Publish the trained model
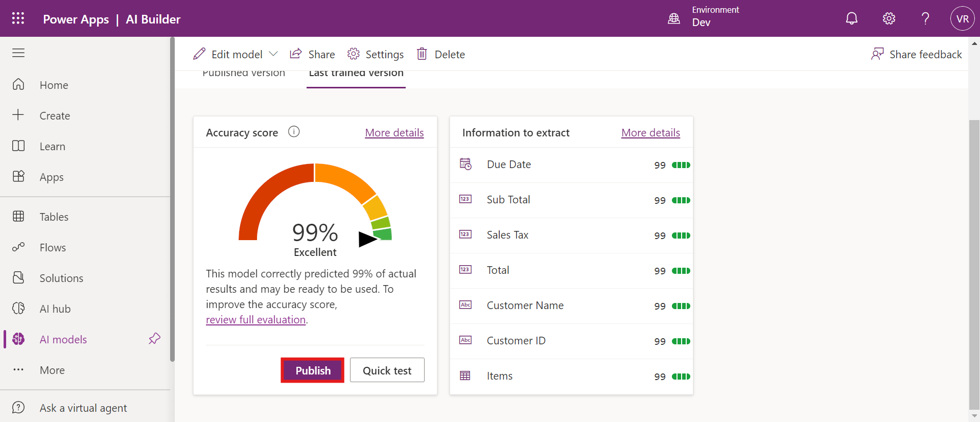 [x=313, y=370]
